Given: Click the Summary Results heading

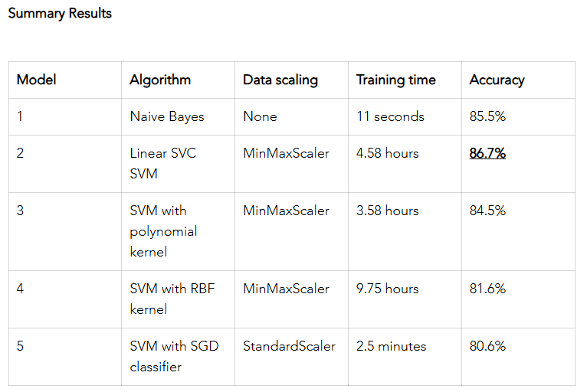Looking at the screenshot, I should point(60,13).
